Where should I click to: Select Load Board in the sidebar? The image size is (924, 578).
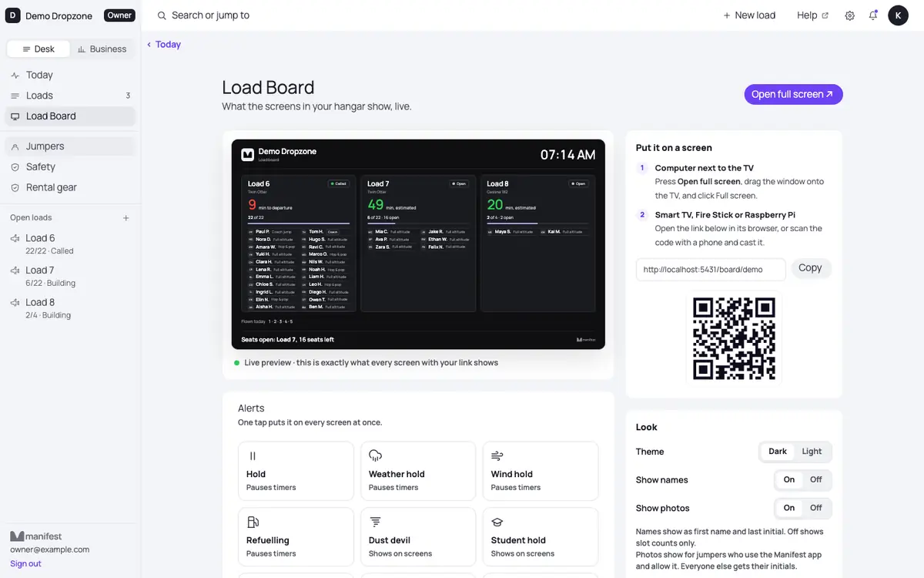tap(70, 116)
